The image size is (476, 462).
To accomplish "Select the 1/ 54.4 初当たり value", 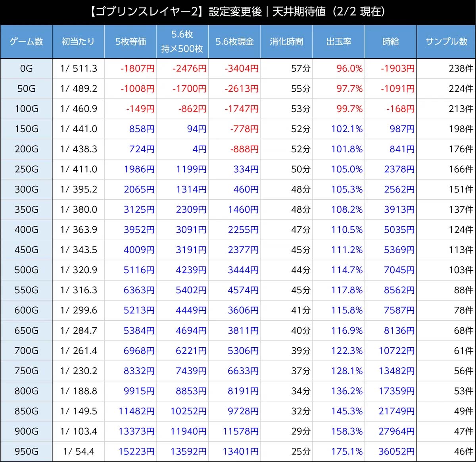I will (x=79, y=451).
